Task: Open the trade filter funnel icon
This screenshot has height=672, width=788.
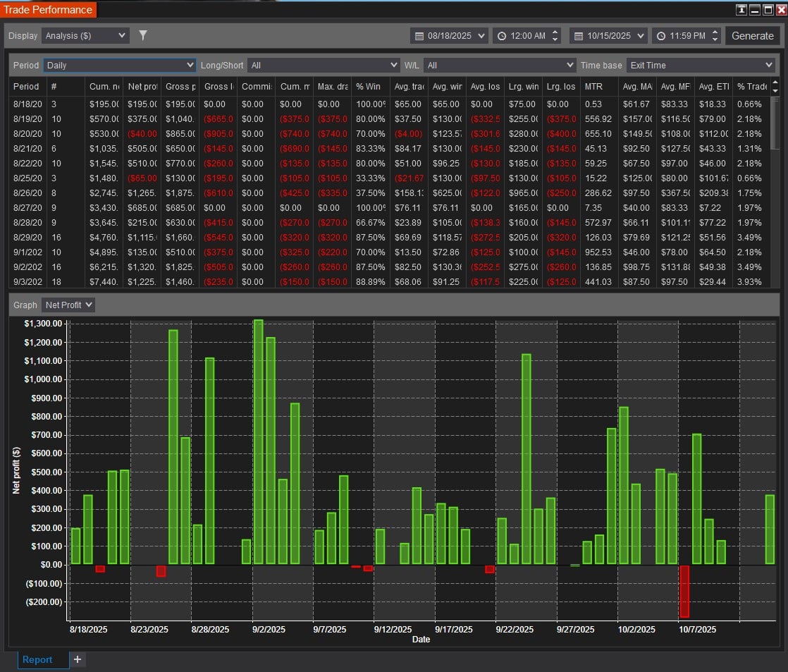Action: (143, 35)
